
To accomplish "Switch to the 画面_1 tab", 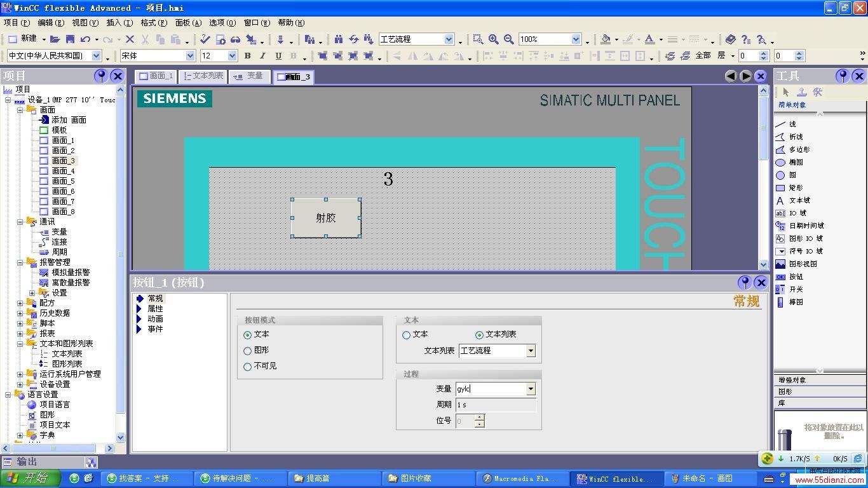I will 156,76.
